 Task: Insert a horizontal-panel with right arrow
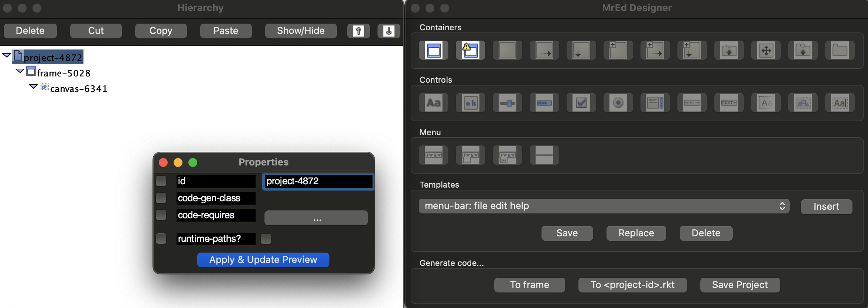[544, 50]
